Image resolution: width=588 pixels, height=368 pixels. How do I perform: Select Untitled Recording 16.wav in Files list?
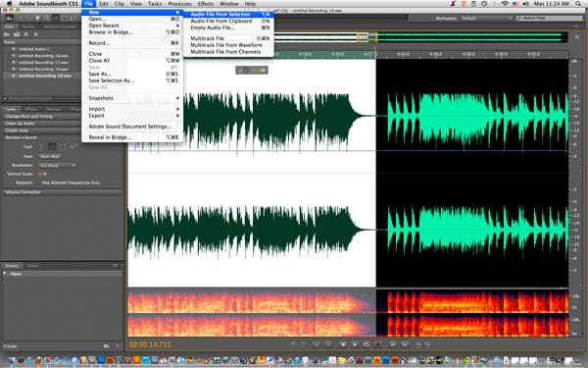[x=43, y=56]
